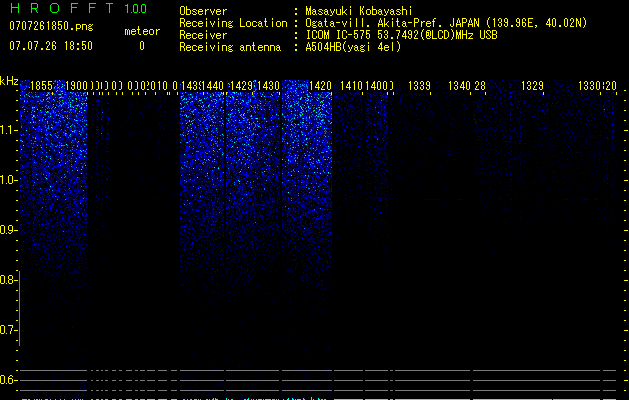Click the 1900 time marker
The width and height of the screenshot is (629, 400).
(76, 86)
